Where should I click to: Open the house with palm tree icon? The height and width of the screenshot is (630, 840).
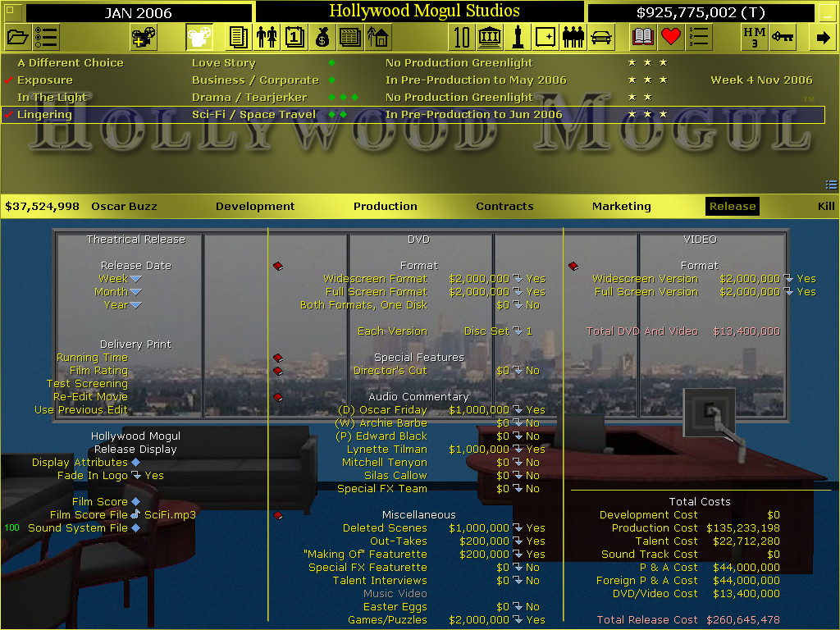[x=377, y=37]
